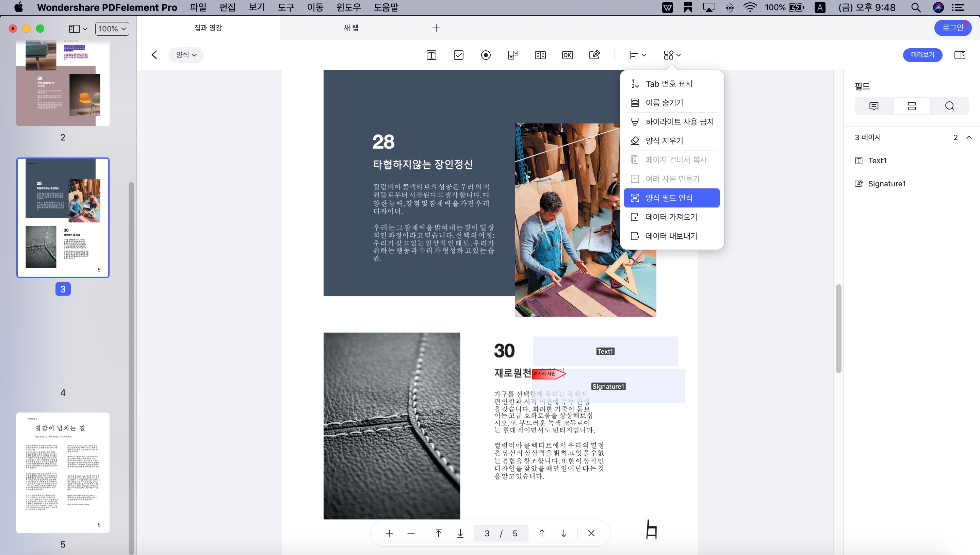Screen dimensions: 980x555
Task: Select the combo box form tool
Action: [x=513, y=55]
